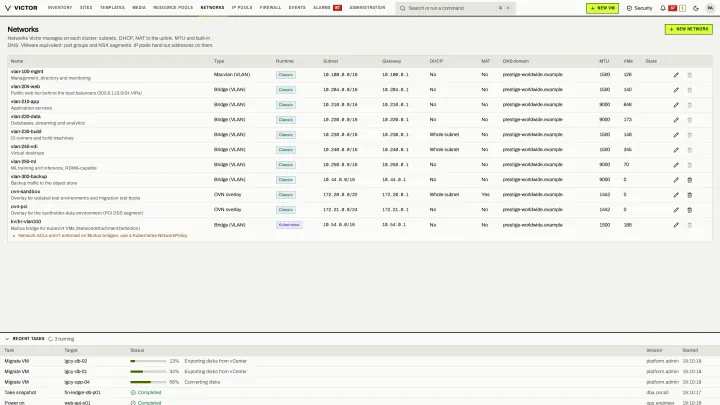The width and height of the screenshot is (720, 405).
Task: Click the trash icon for ovn-pci
Action: (x=689, y=210)
